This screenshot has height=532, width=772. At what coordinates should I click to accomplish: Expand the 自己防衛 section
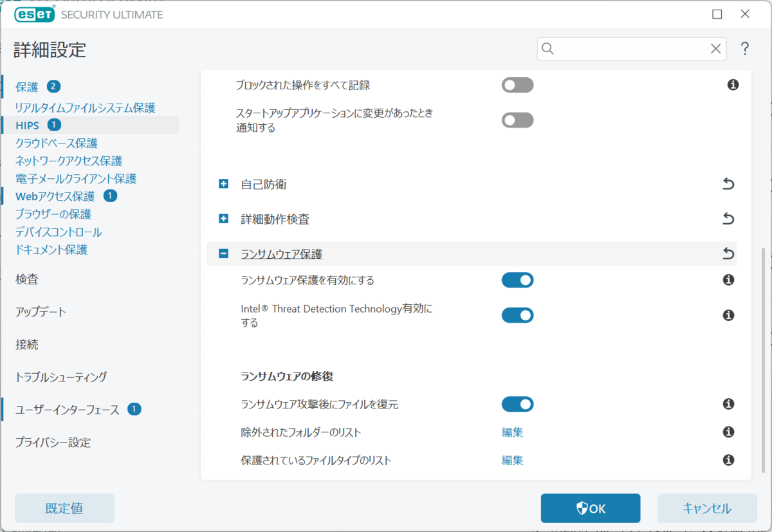click(224, 185)
